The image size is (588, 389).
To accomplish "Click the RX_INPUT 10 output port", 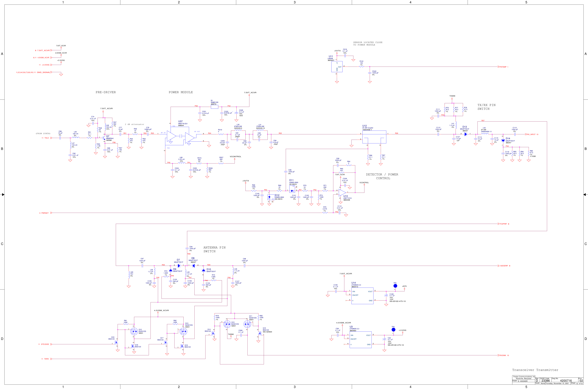I will (x=532, y=134).
